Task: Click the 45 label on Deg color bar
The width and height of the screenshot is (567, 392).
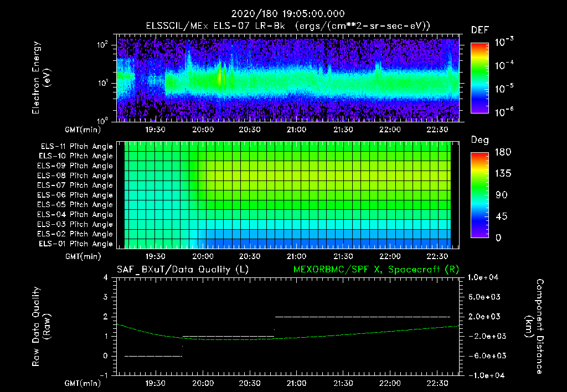Action: [501, 216]
